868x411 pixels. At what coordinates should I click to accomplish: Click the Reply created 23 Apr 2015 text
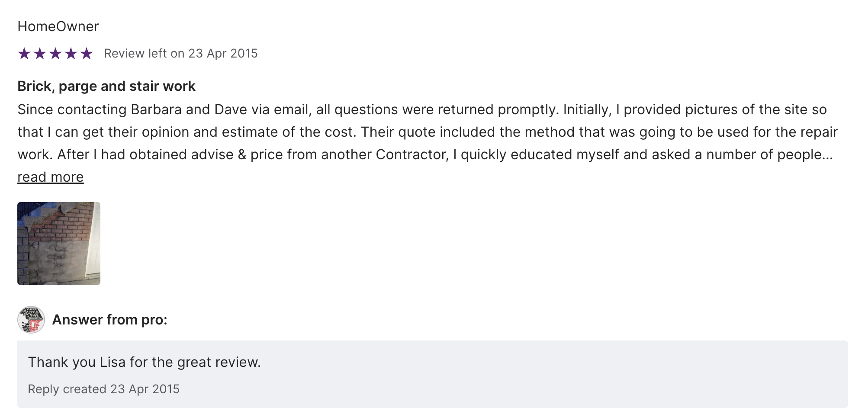pyautogui.click(x=104, y=389)
